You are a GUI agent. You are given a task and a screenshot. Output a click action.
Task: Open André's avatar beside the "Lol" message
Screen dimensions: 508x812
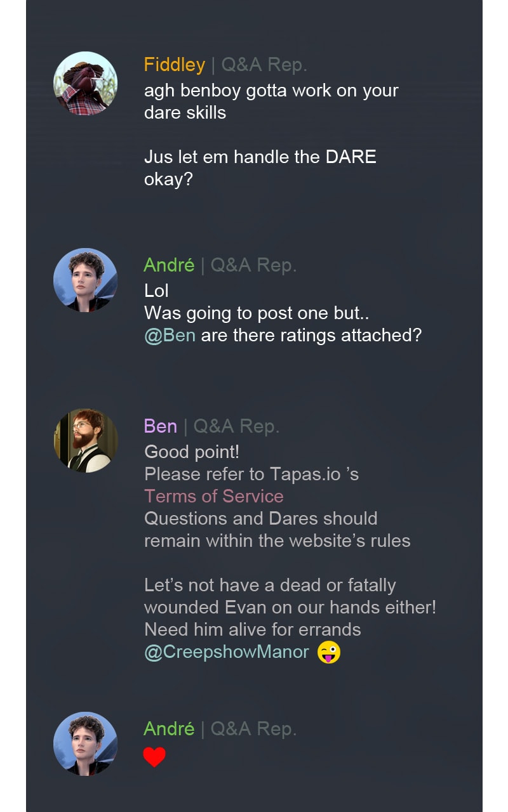coord(85,280)
